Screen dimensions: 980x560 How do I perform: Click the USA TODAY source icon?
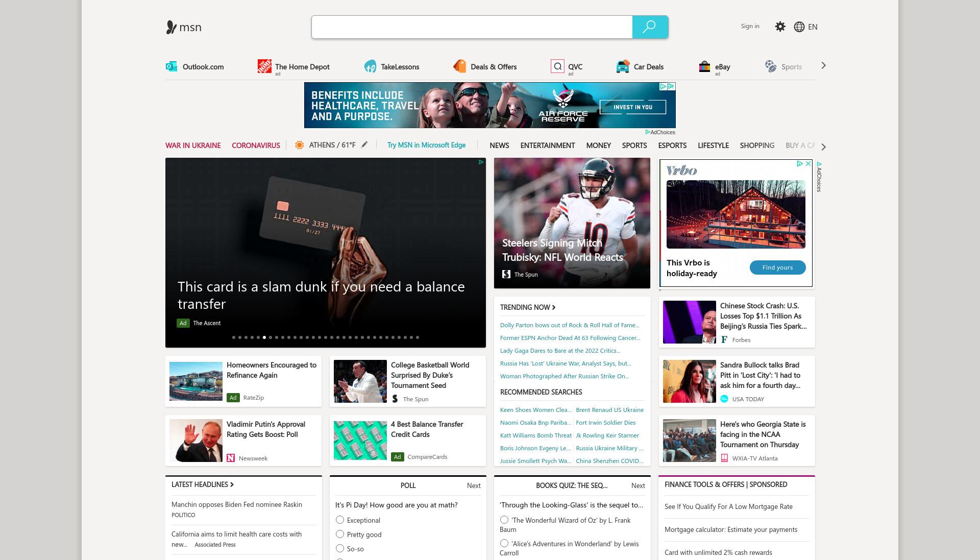click(x=724, y=399)
